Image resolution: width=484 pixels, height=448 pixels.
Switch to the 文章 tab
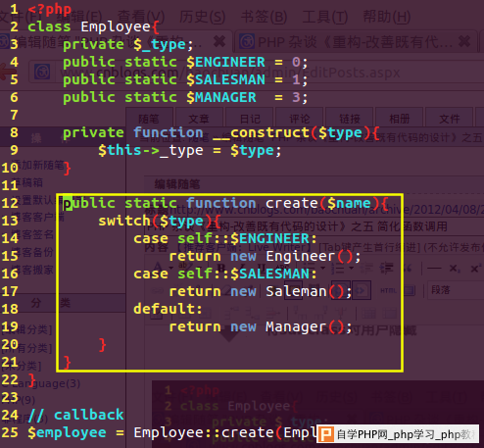tap(199, 119)
